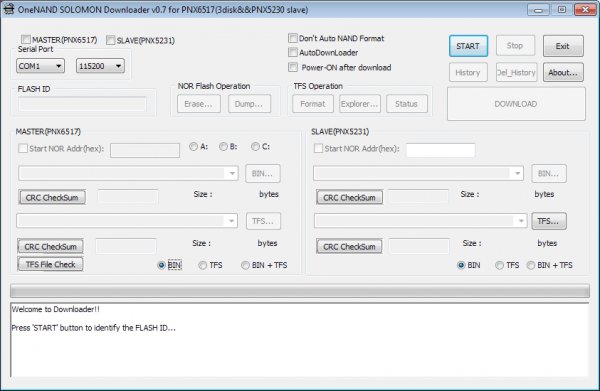Open TFS Explorer... button
The height and width of the screenshot is (391, 600).
coord(360,104)
